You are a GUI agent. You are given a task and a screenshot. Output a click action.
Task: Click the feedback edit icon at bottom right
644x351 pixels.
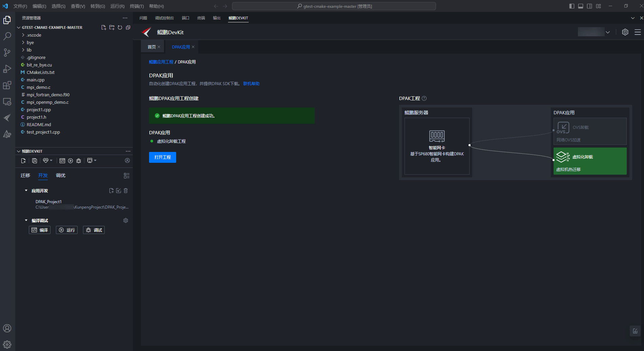coord(635,331)
